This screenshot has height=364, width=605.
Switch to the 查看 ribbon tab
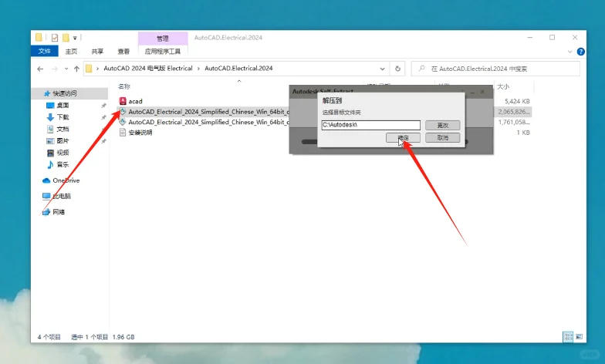pyautogui.click(x=123, y=51)
